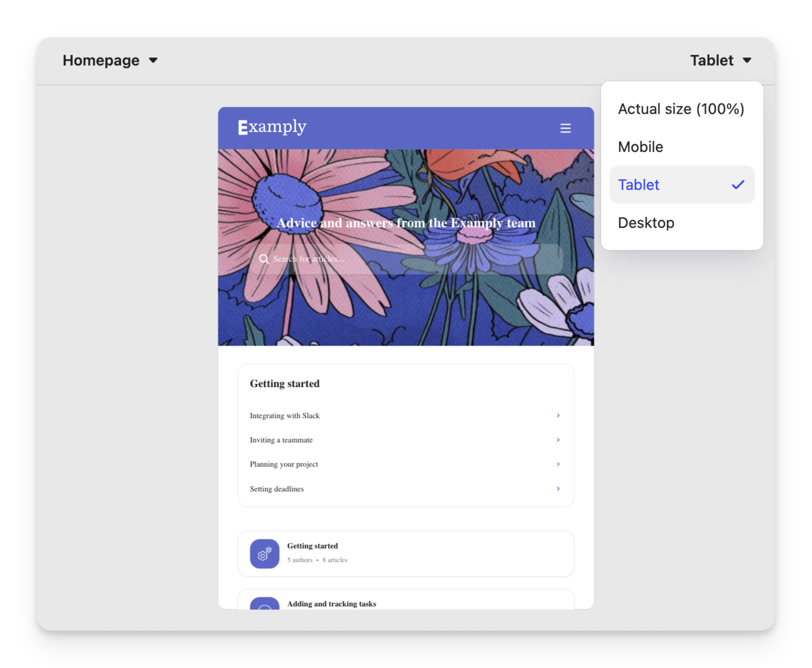Open the hamburger menu in Examply header

coord(565,128)
